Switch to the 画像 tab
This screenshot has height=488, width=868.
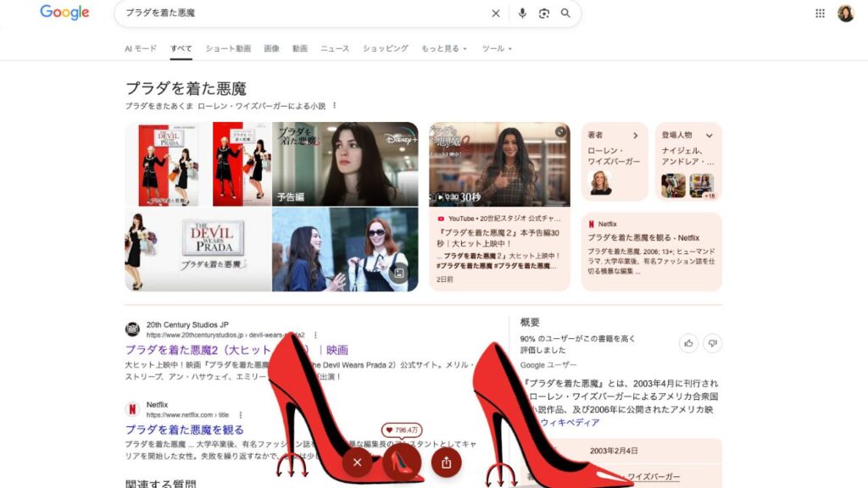pyautogui.click(x=271, y=48)
